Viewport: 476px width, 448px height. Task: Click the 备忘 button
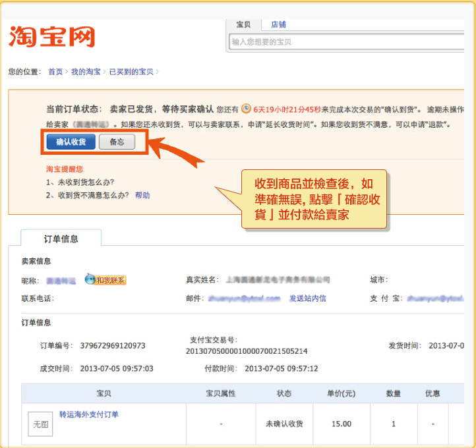click(x=117, y=142)
